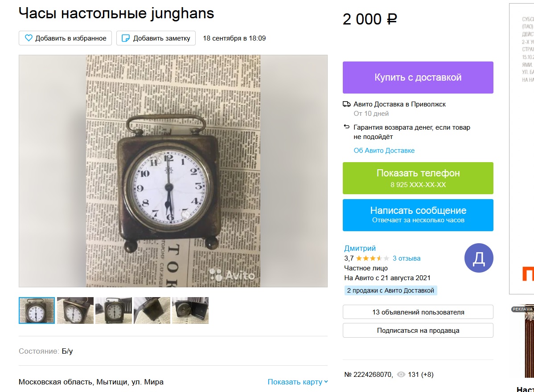The height and width of the screenshot is (392, 534).
Task: Click the delivery truck icon
Action: coord(346,104)
